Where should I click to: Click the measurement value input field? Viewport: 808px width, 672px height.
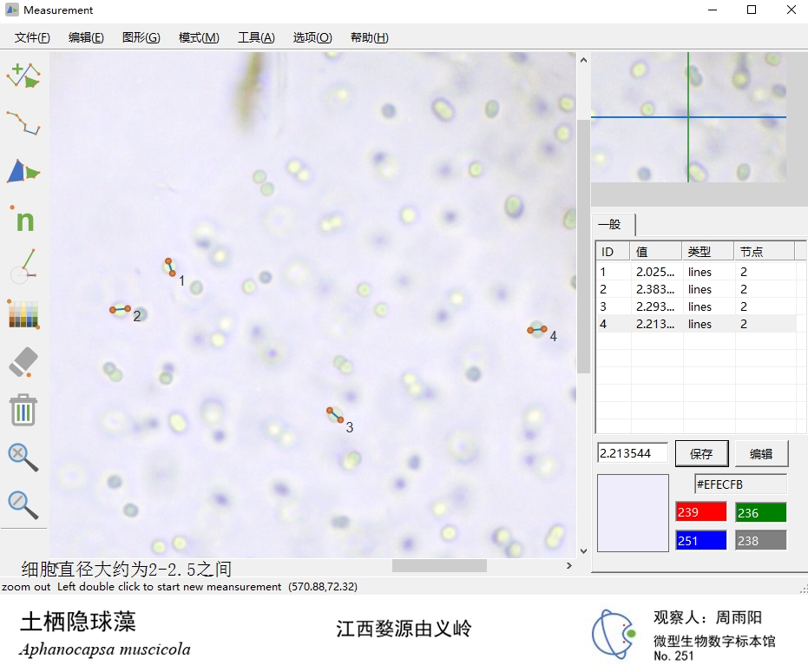click(x=633, y=453)
